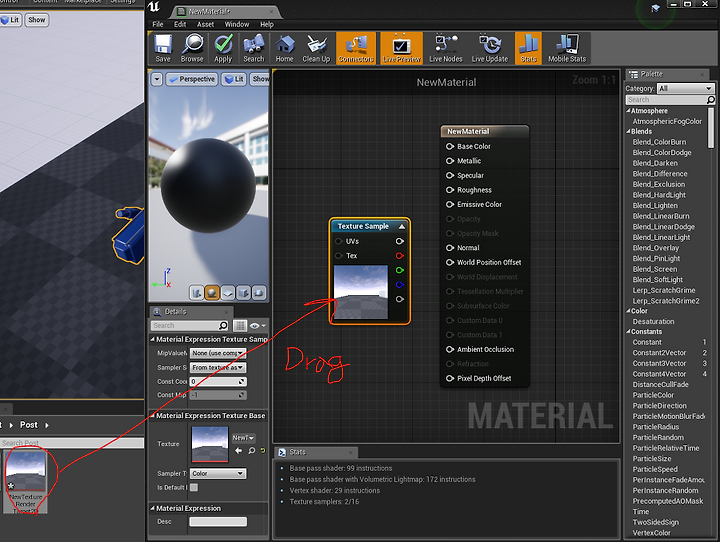The image size is (720, 542).
Task: Toggle the Live Nodes toolbar button
Action: point(445,48)
